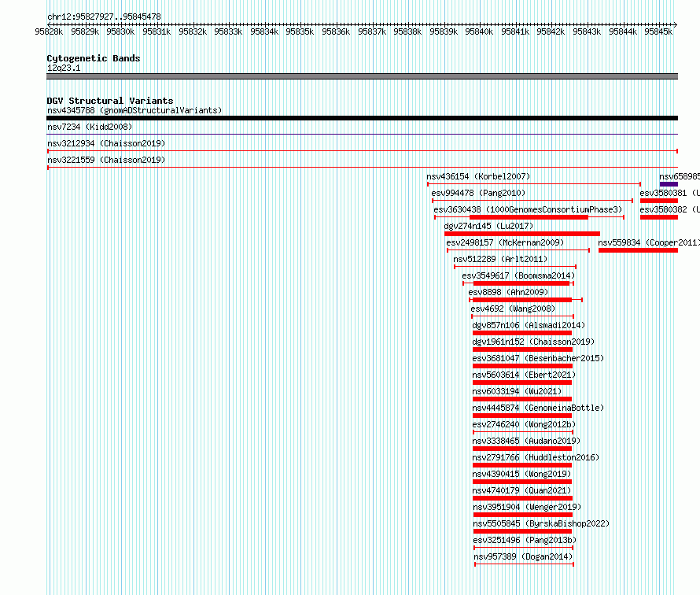Click the chr12:95827927..95845478 region label
Screen dimensions: 700x595
(x=104, y=17)
